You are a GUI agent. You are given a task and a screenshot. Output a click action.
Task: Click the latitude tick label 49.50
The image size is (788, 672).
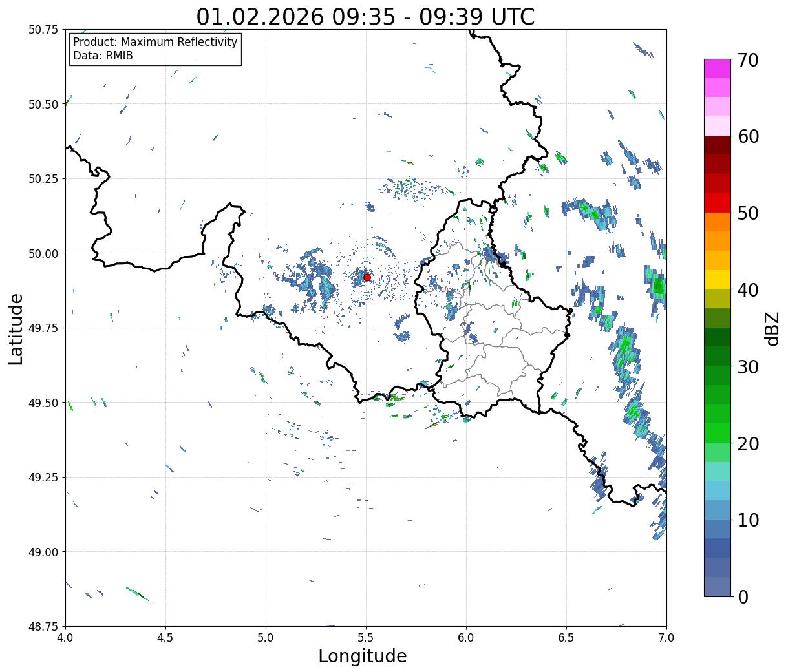(43, 403)
